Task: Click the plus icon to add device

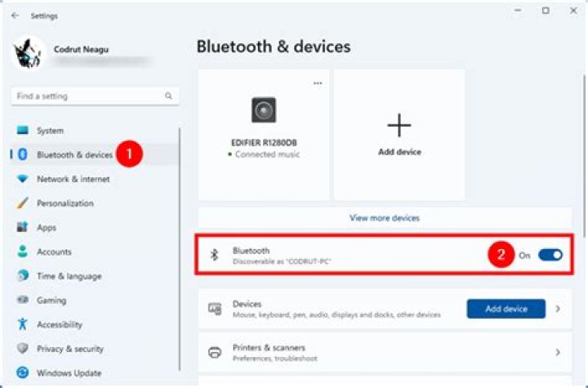Action: (399, 125)
